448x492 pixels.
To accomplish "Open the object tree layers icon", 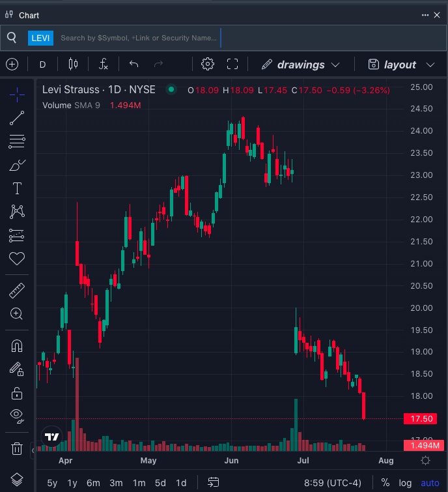I will 17,479.
